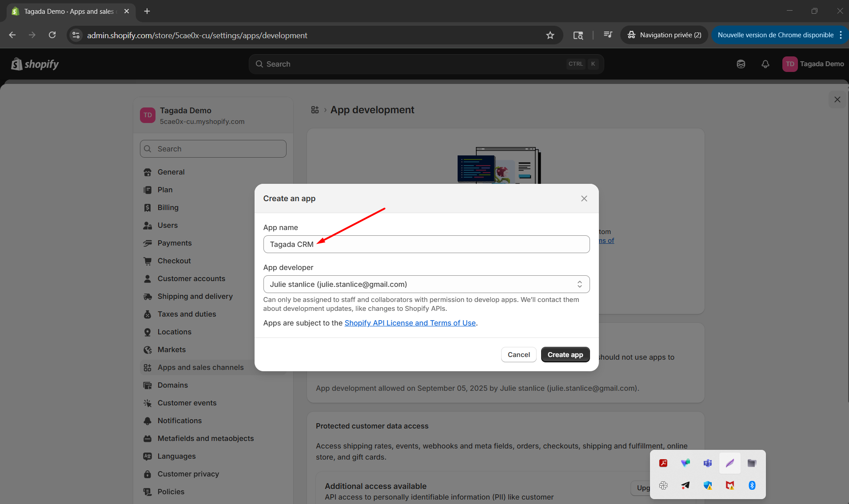
Task: Open Chrome media control icon
Action: pyautogui.click(x=608, y=35)
